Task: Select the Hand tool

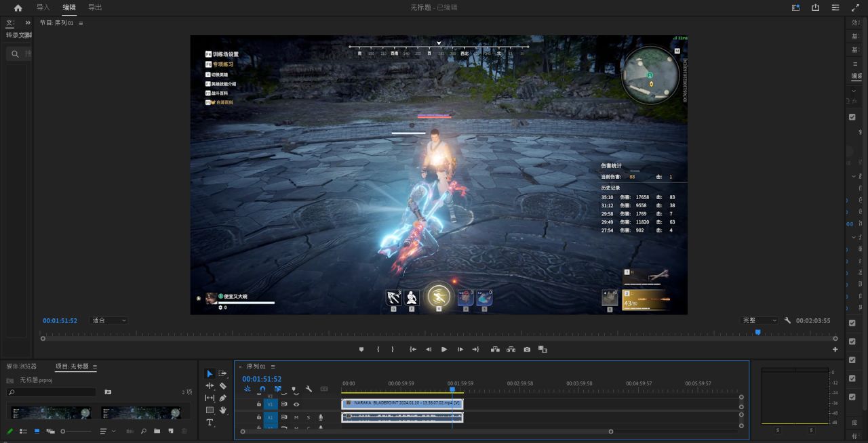Action: 223,410
